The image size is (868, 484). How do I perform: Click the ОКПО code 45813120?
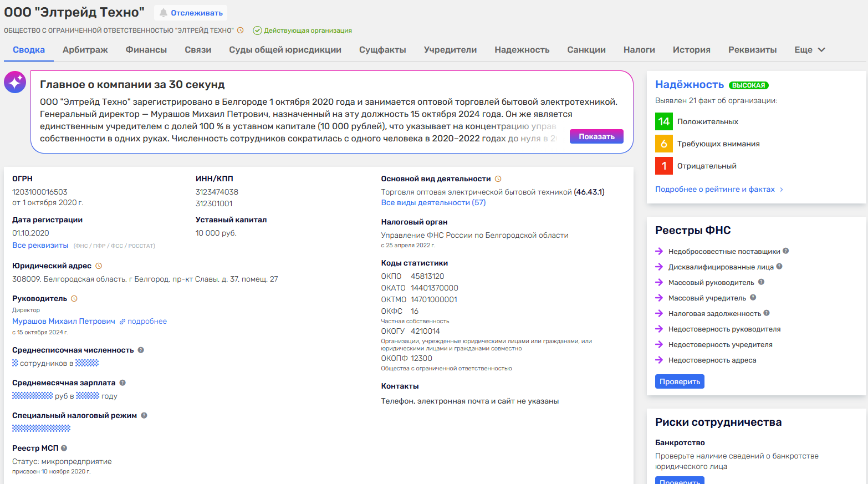[x=427, y=276]
